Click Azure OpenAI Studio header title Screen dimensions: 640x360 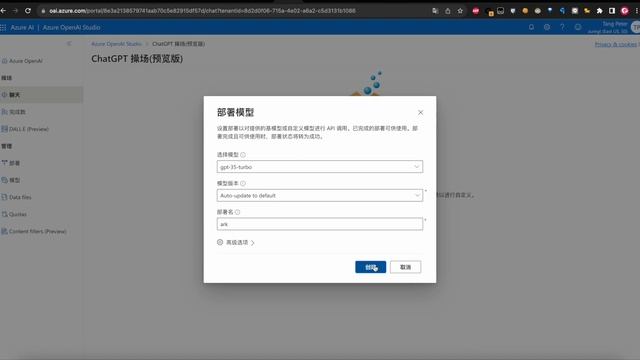tap(71, 27)
